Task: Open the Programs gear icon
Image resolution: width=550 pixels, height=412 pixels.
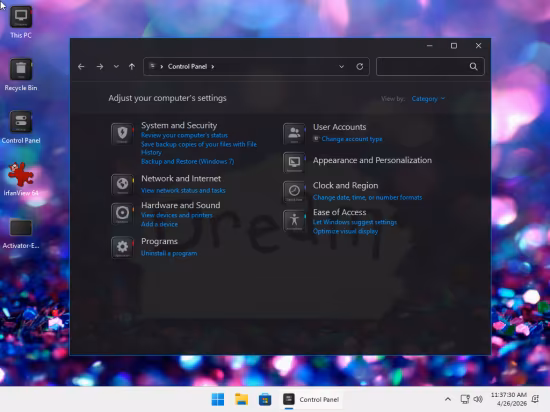Action: [122, 247]
